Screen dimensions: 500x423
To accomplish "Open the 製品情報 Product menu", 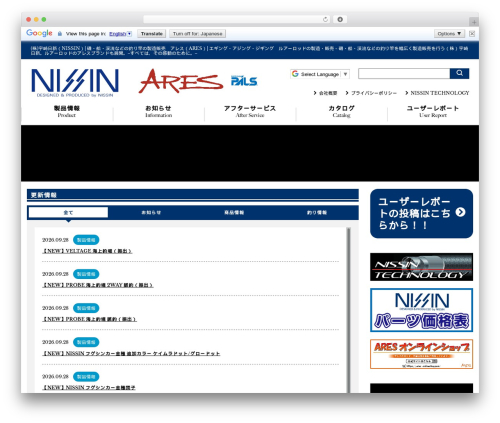I will point(67,111).
